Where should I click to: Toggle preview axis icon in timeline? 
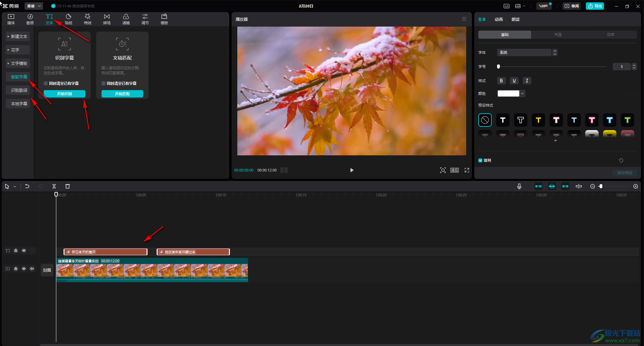tap(579, 186)
